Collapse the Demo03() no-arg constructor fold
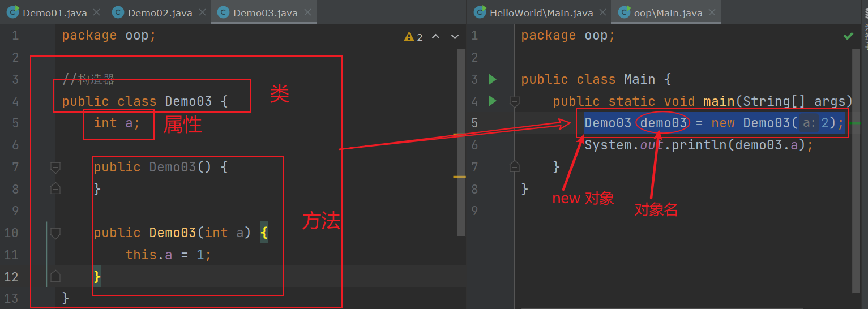The height and width of the screenshot is (309, 868). point(55,167)
